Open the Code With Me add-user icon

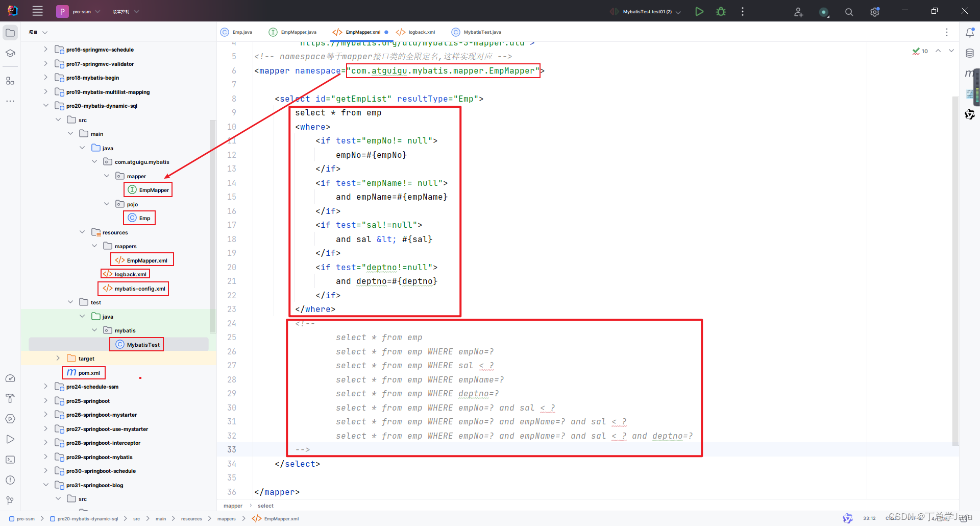click(x=799, y=12)
